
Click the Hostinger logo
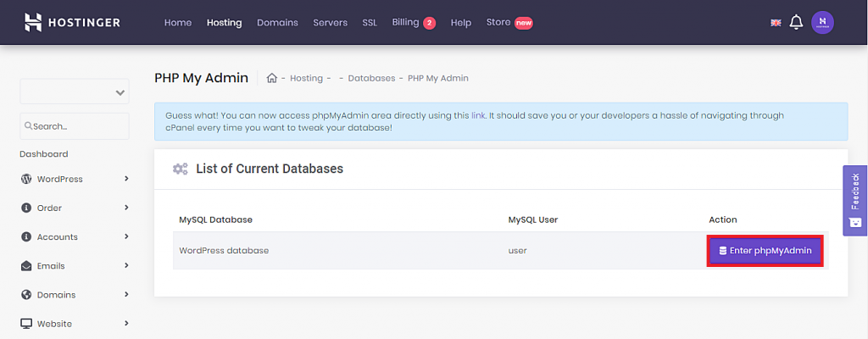tap(73, 23)
